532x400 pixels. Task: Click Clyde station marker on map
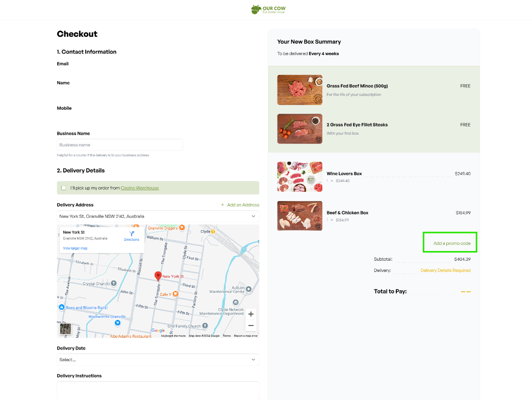pos(213,232)
